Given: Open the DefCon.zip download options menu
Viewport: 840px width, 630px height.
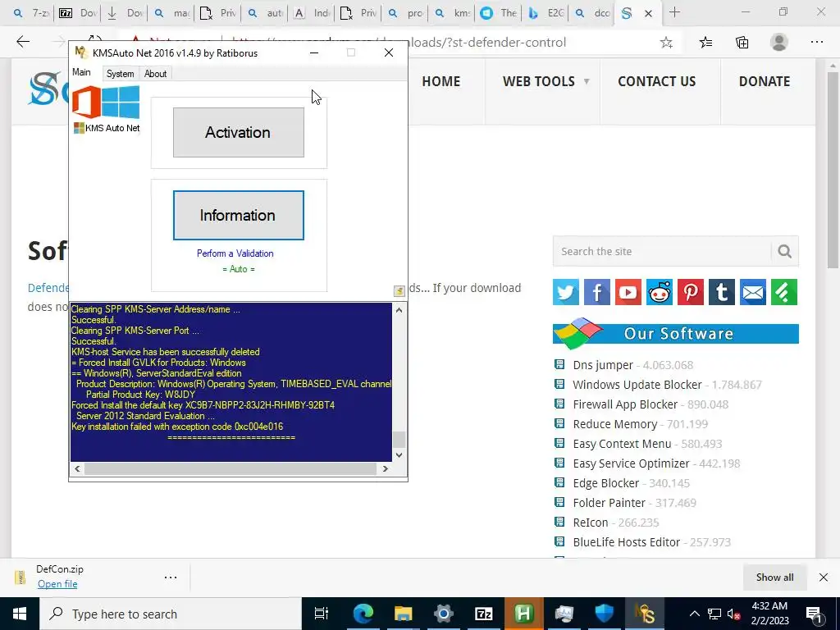Looking at the screenshot, I should click(x=171, y=577).
